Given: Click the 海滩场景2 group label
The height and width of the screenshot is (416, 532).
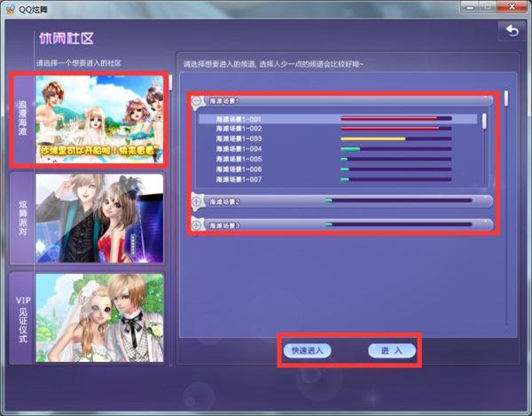Looking at the screenshot, I should pos(224,202).
